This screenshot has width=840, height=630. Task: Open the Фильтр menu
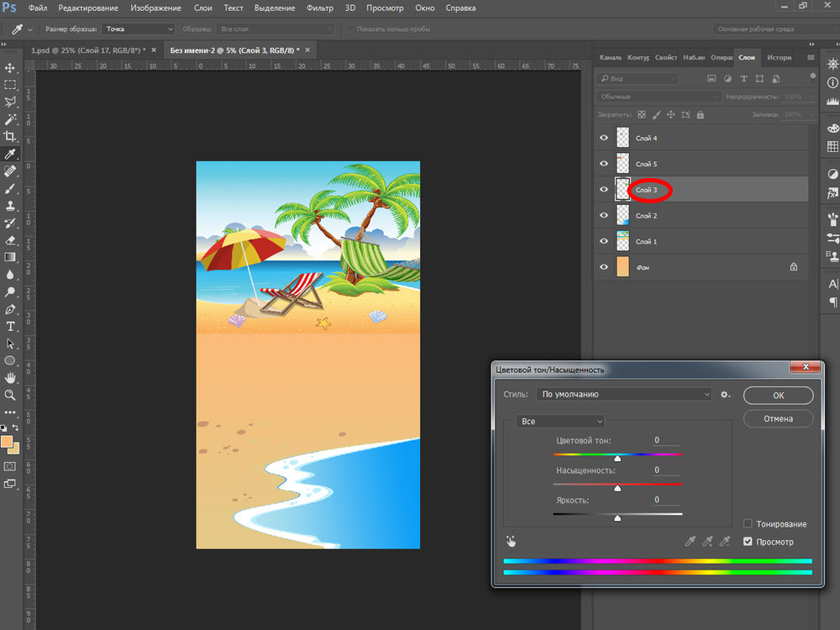pyautogui.click(x=319, y=8)
